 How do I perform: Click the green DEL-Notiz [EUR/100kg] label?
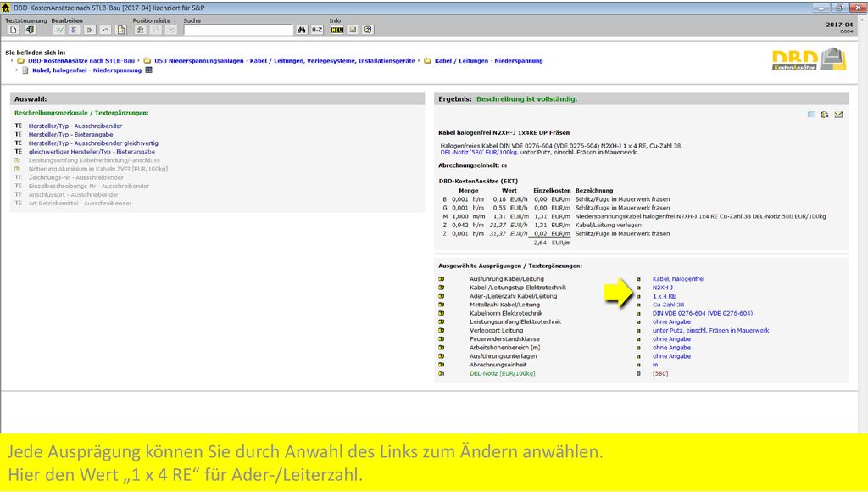[x=502, y=373]
